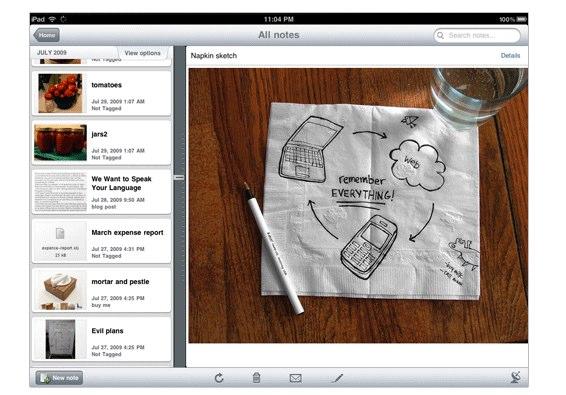This screenshot has height=395, width=566.
Task: Focus the Search notes field
Action: tap(477, 35)
